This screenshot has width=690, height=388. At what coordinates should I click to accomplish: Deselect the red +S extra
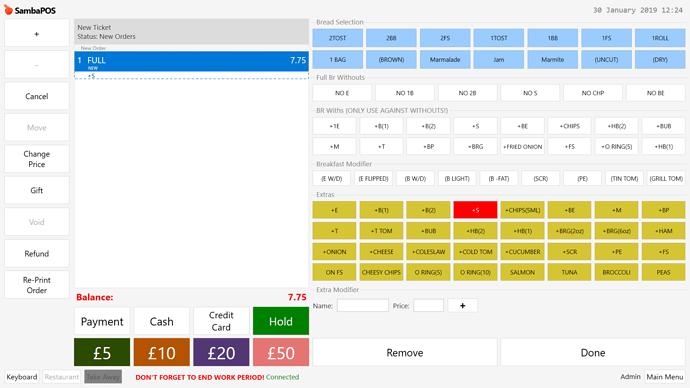click(x=475, y=210)
